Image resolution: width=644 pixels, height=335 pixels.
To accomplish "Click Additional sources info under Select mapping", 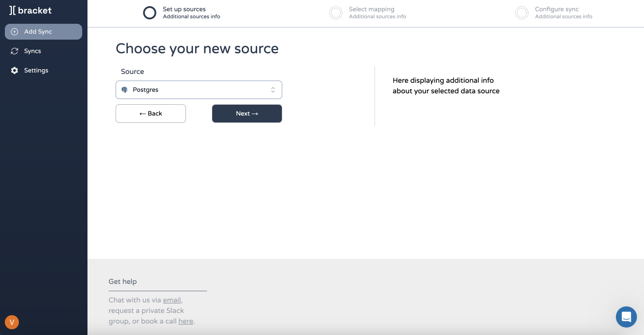I will click(378, 17).
